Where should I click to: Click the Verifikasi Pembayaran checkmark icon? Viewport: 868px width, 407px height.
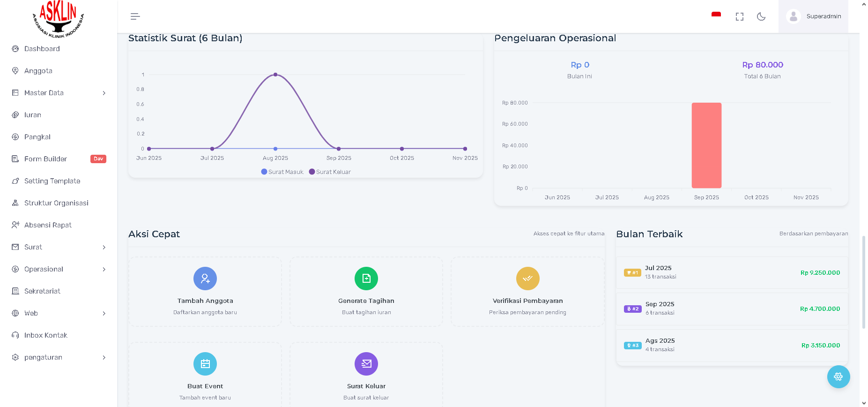(x=527, y=279)
